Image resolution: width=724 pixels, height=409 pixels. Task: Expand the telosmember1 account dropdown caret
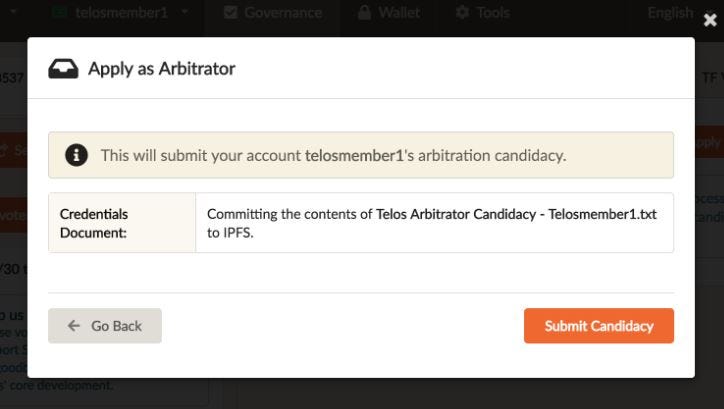(x=185, y=12)
